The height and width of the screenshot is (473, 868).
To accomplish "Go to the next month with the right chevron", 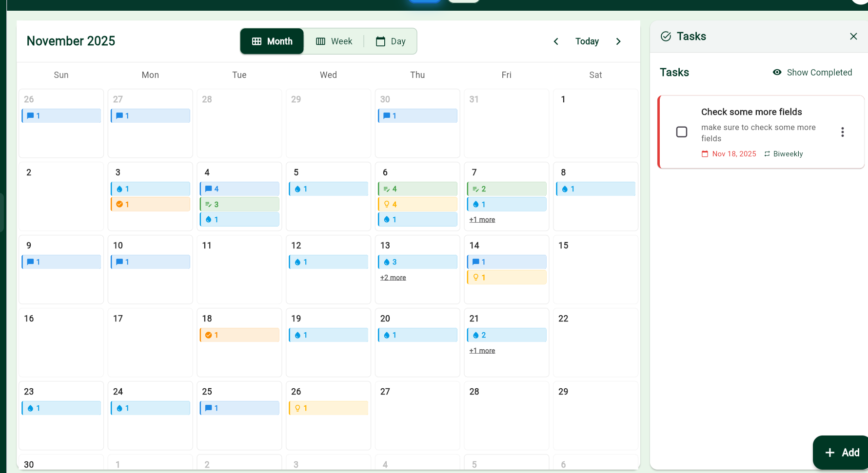I will pos(618,41).
